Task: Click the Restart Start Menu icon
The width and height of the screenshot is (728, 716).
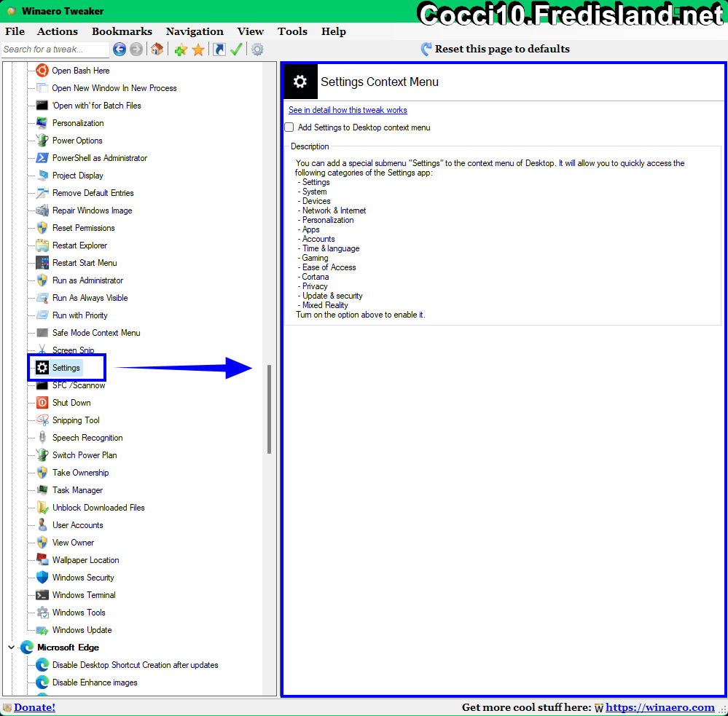Action: (42, 263)
